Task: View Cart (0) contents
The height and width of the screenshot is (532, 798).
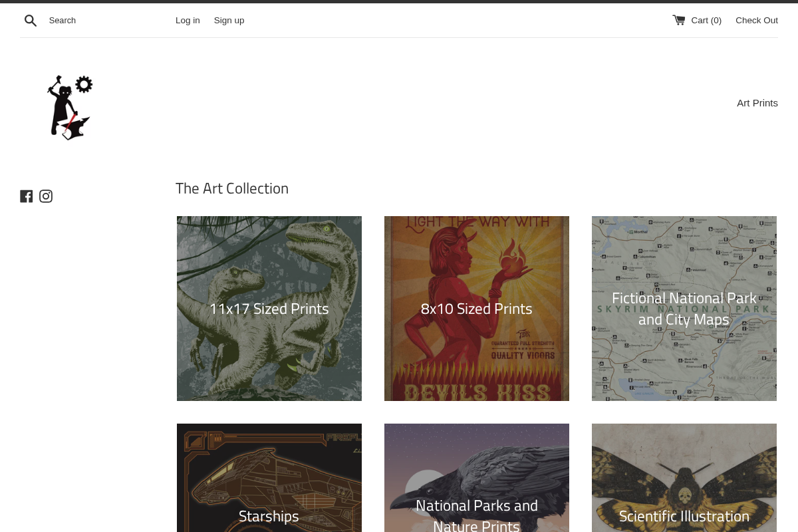Action: 706,20
